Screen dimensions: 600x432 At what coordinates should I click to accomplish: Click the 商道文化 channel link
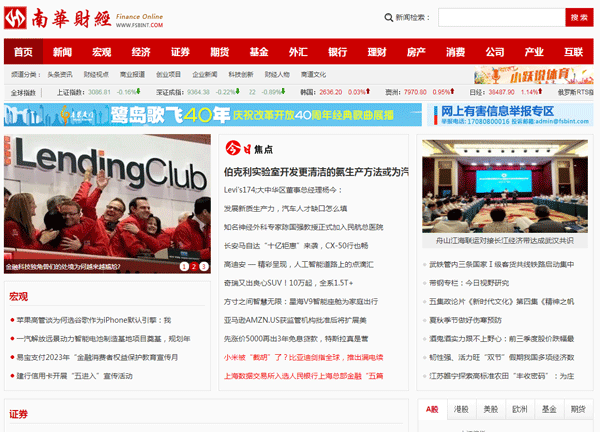coord(313,75)
